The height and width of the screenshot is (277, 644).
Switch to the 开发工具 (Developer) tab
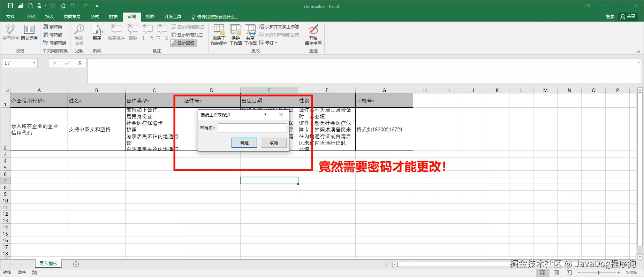(x=173, y=17)
